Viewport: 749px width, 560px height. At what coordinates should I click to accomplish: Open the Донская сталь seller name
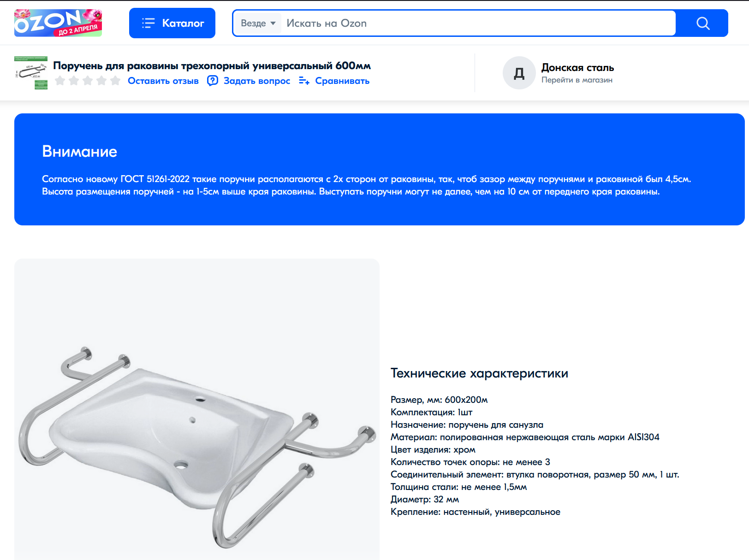(x=577, y=67)
